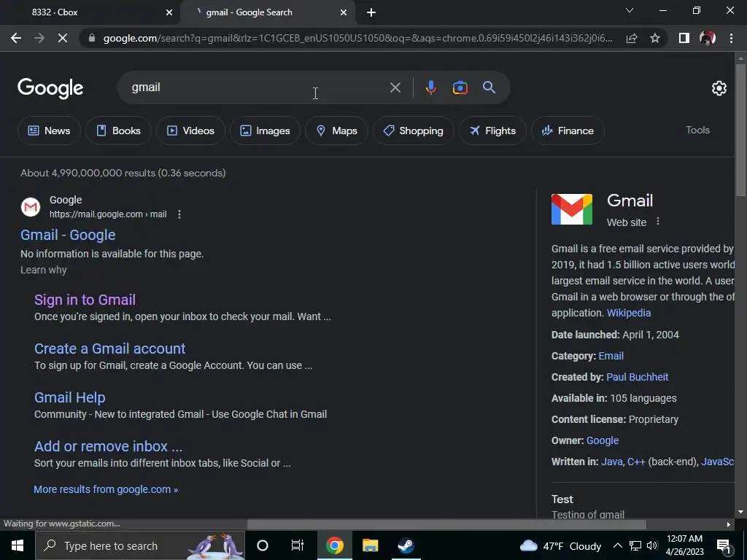Open Steam from taskbar

(x=406, y=545)
